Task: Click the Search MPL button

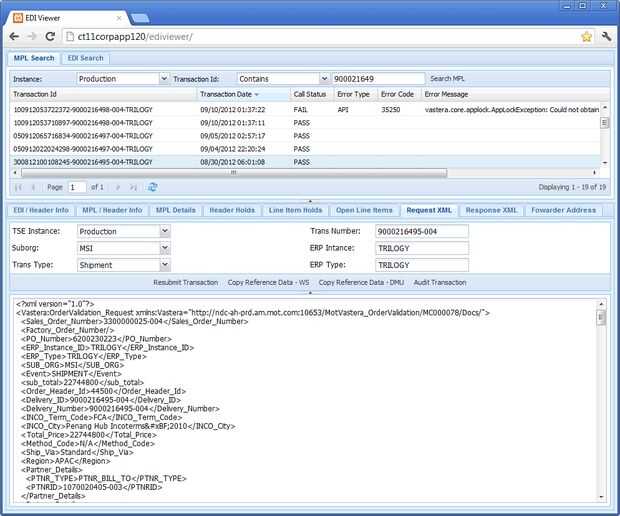Action: 447,79
